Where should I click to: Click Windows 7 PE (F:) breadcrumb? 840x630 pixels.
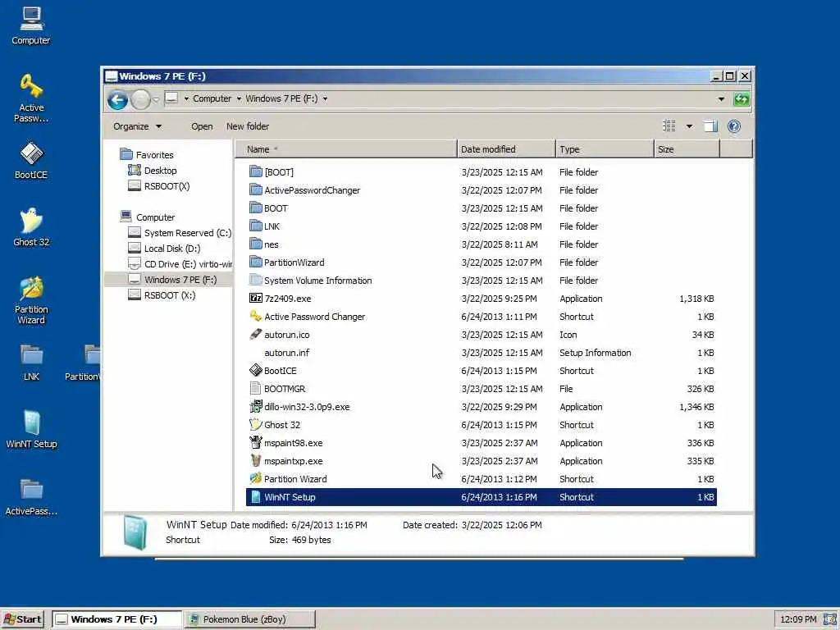click(281, 98)
